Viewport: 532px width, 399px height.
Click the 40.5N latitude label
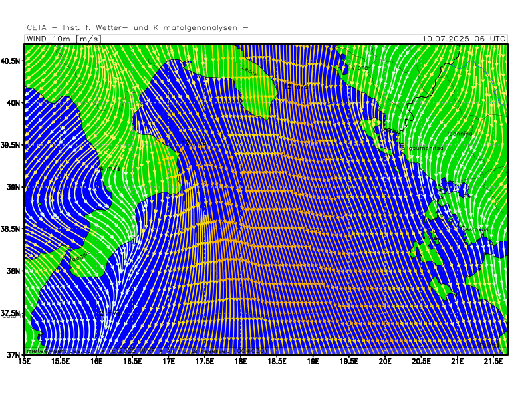[10, 61]
